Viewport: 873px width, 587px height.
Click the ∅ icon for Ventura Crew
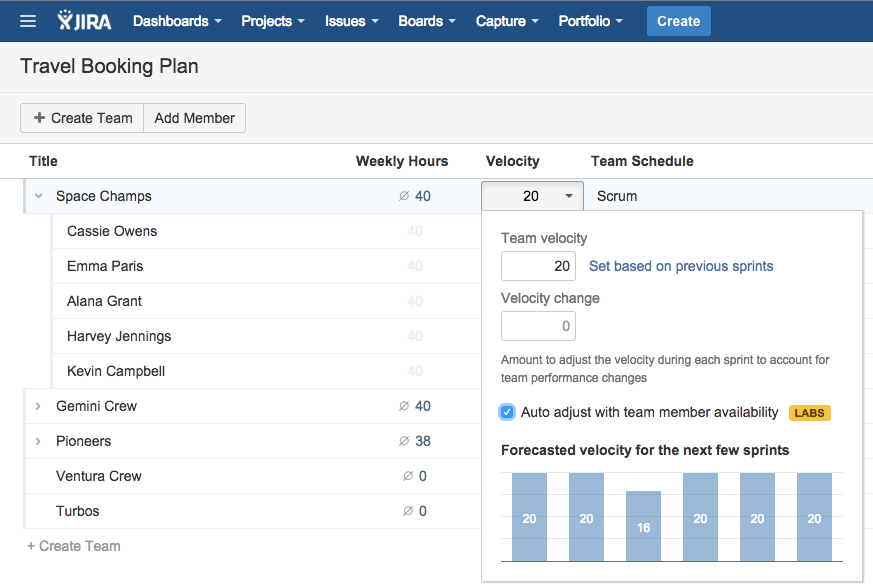(x=411, y=476)
